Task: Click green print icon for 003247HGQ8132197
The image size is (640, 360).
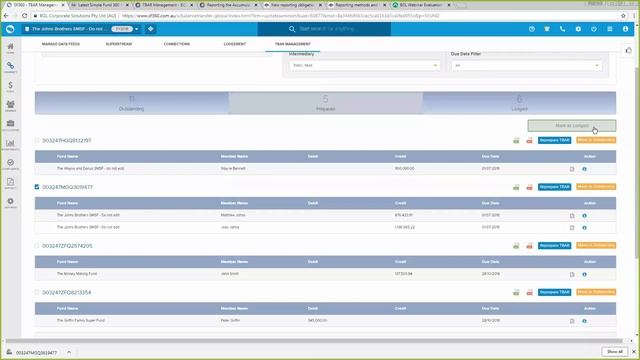Action: 516,140
